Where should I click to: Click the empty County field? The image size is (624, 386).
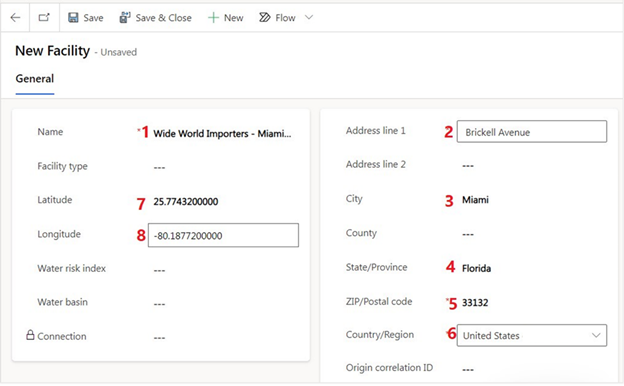pyautogui.click(x=468, y=234)
